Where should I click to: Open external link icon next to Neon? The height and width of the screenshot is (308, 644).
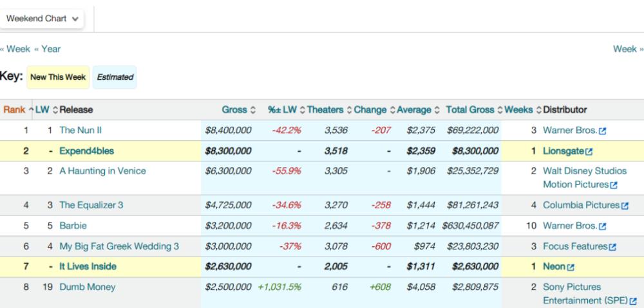click(571, 267)
